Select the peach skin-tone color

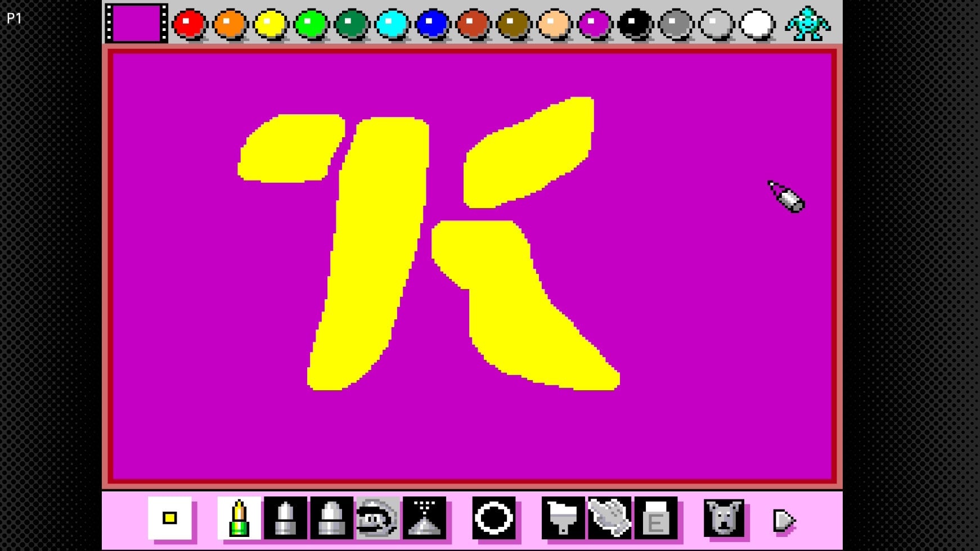554,24
